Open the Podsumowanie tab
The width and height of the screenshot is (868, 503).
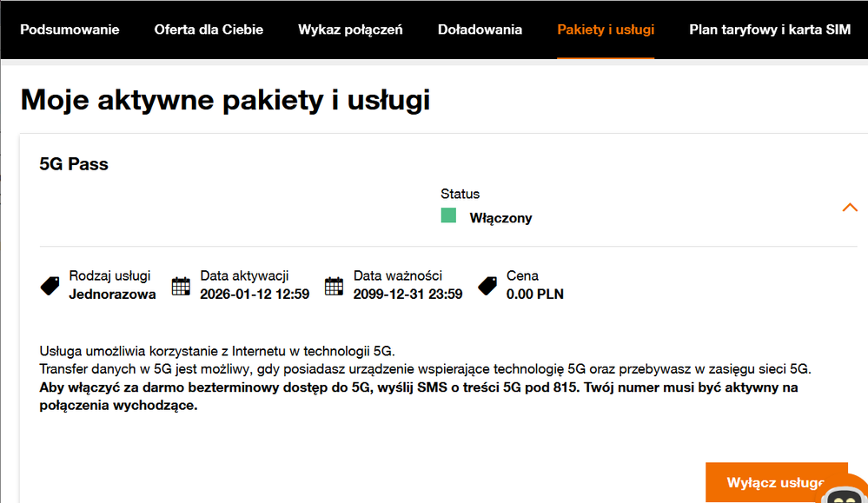[70, 30]
